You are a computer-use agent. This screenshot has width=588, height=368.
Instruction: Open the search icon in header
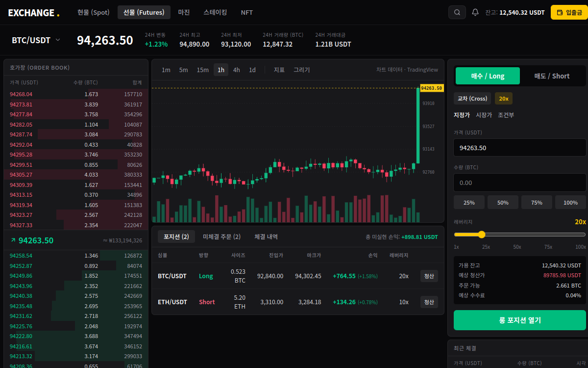pos(457,12)
